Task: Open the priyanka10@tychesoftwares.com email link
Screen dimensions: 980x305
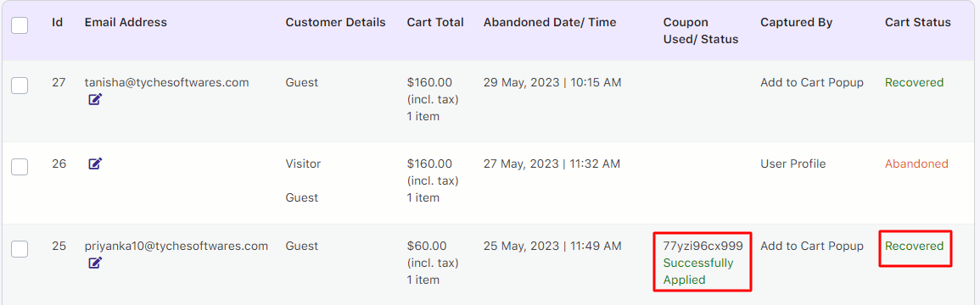Action: pos(176,246)
